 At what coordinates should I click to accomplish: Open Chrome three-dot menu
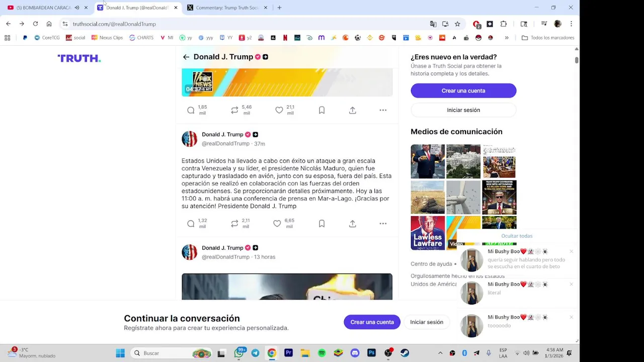(x=571, y=24)
